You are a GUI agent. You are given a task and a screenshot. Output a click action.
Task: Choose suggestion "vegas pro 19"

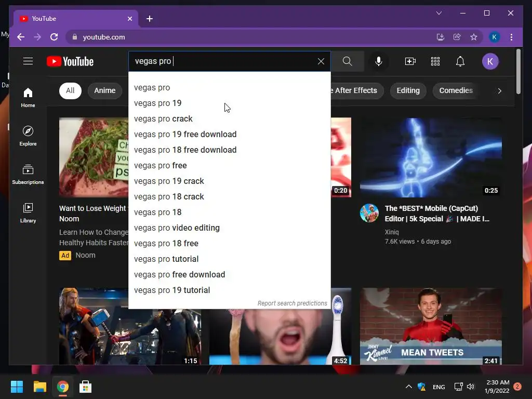click(x=229, y=103)
